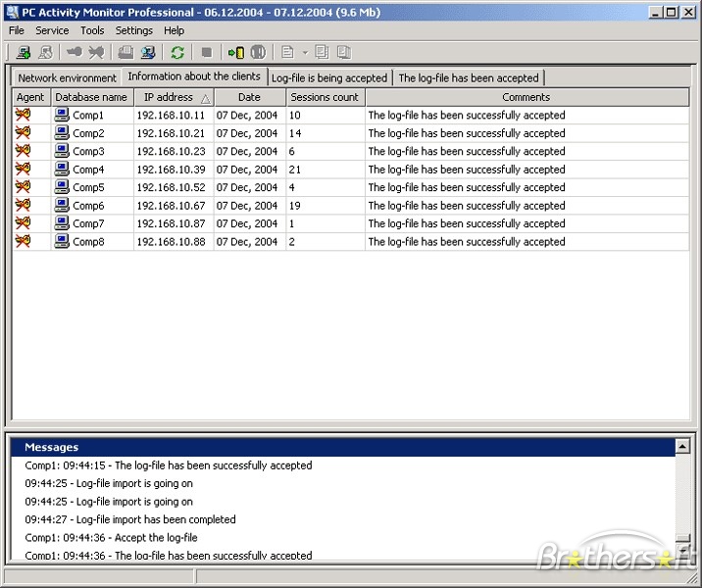This screenshot has width=702, height=588.
Task: Open the Help menu
Action: click(174, 30)
